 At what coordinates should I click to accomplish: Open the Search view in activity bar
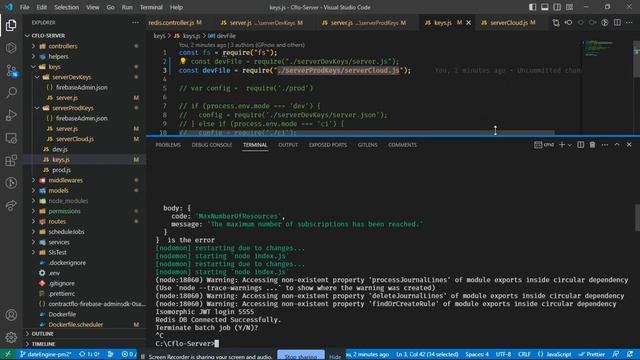(x=11, y=93)
